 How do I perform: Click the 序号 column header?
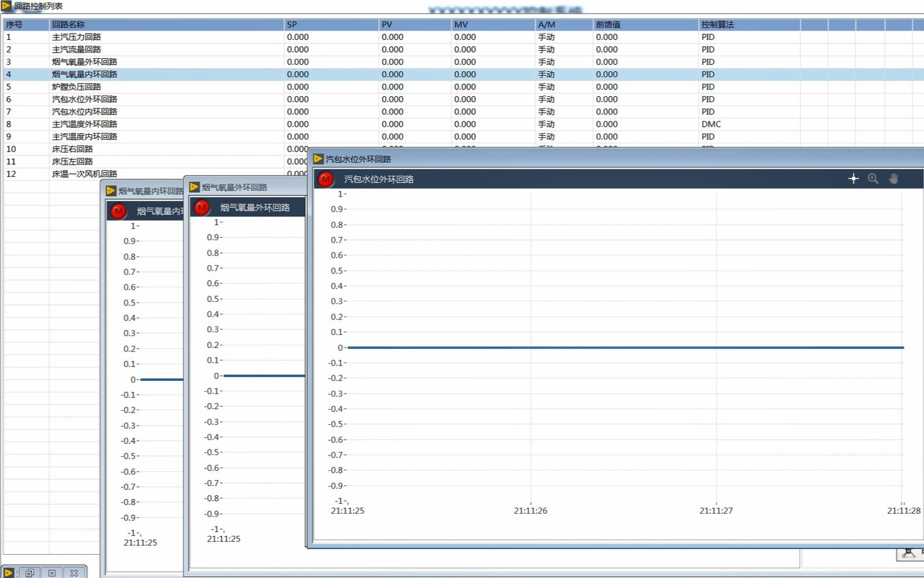click(x=26, y=24)
